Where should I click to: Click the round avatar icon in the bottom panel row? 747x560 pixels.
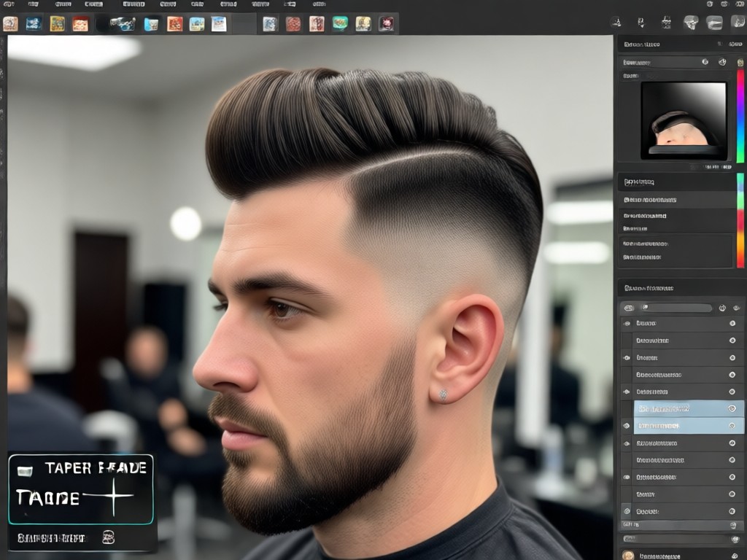[628, 555]
